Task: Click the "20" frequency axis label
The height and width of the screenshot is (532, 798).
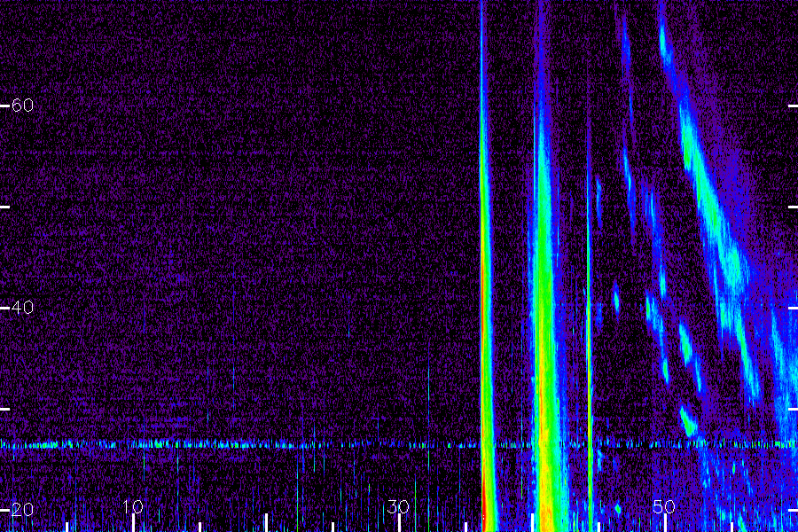Action: [22, 510]
